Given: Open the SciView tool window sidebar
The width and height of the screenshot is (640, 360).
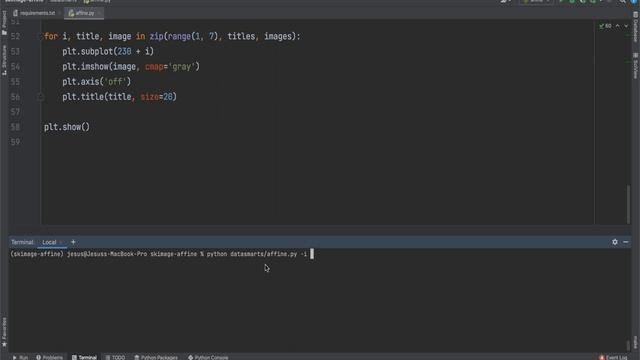Looking at the screenshot, I should click(636, 65).
